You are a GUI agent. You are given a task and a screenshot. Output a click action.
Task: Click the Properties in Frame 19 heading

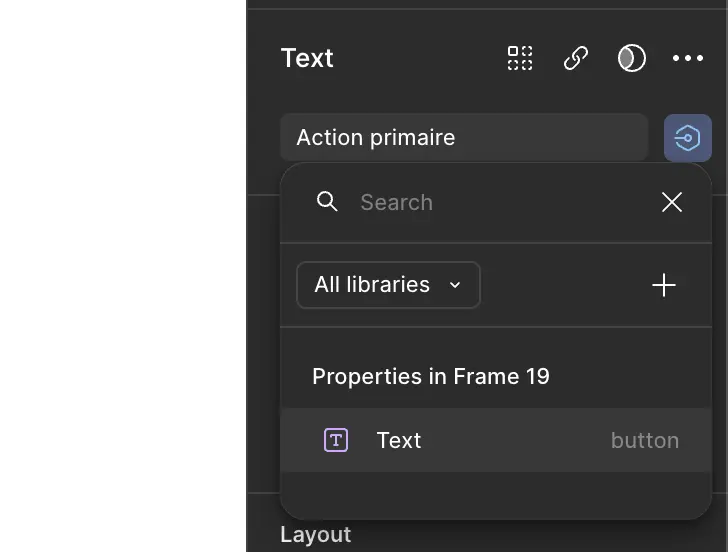coord(431,376)
